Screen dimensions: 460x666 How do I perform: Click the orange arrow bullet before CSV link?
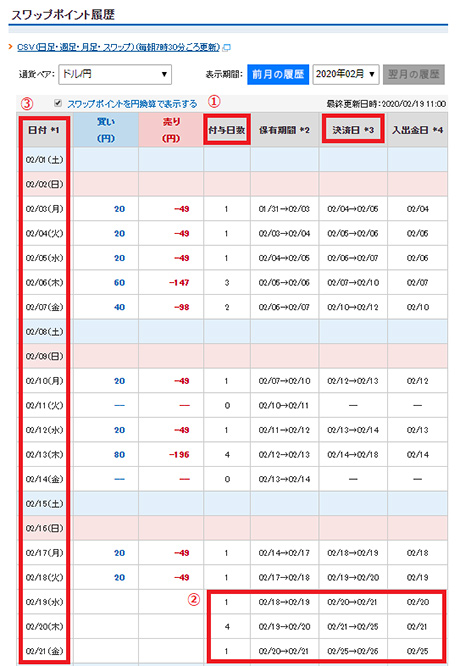[x=11, y=47]
